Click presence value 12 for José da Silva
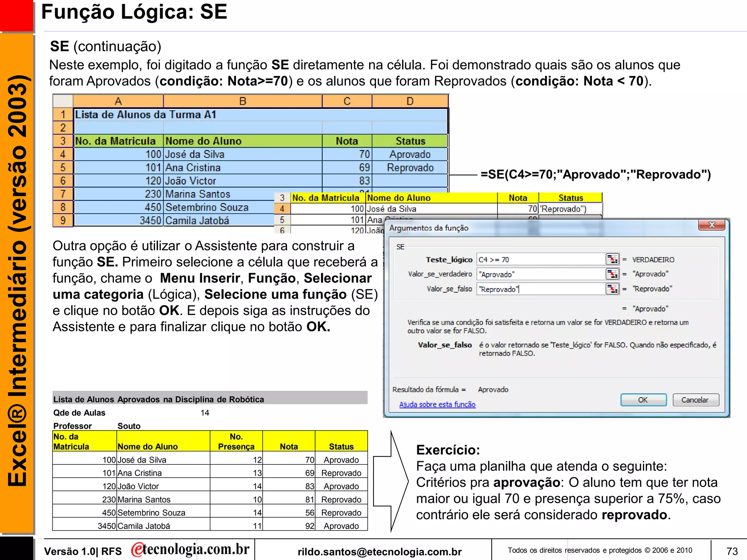The image size is (747, 560). 236,459
